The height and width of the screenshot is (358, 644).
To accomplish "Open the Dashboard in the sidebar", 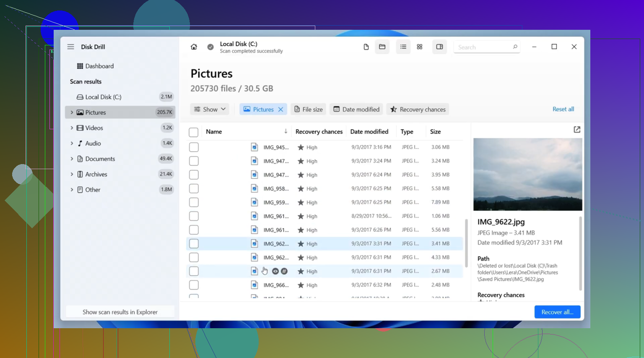I will (99, 66).
